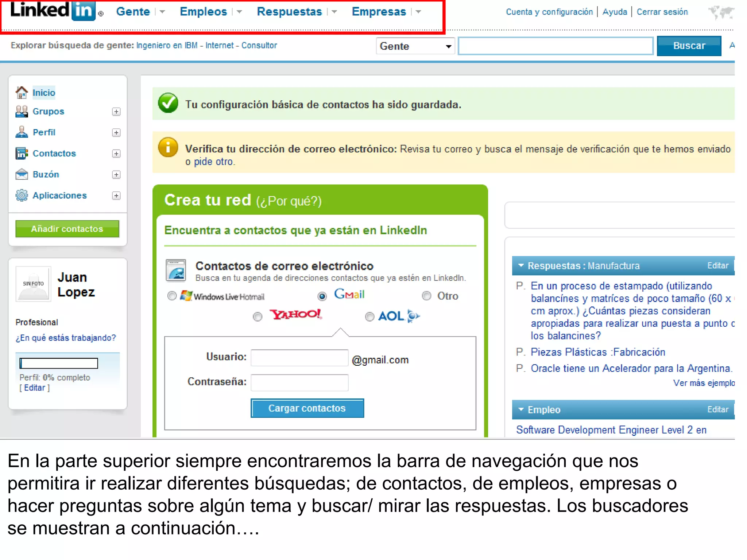Image resolution: width=747 pixels, height=560 pixels.
Task: Click the Contraseña input field
Action: click(x=299, y=382)
